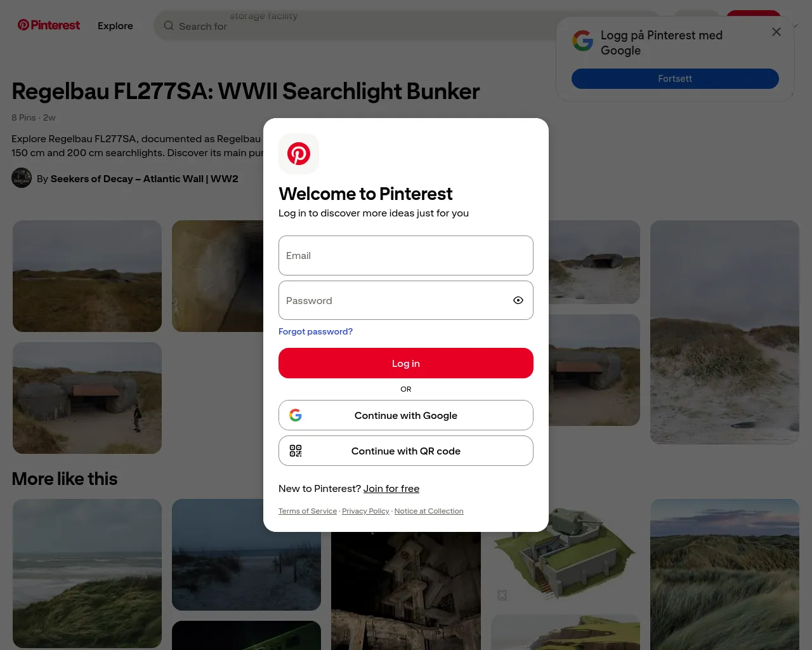Image resolution: width=812 pixels, height=650 pixels.
Task: Click the "Welcome to Pinterest" heading
Action: coord(365,194)
